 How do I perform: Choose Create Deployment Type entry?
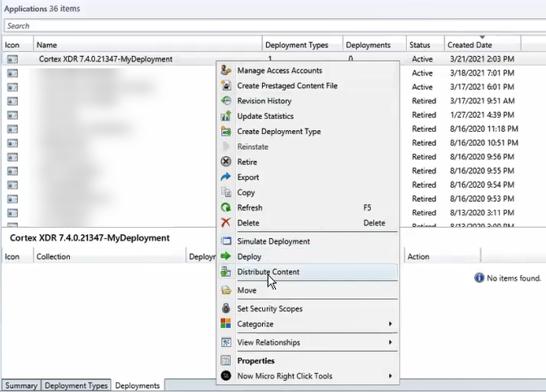pos(308,131)
